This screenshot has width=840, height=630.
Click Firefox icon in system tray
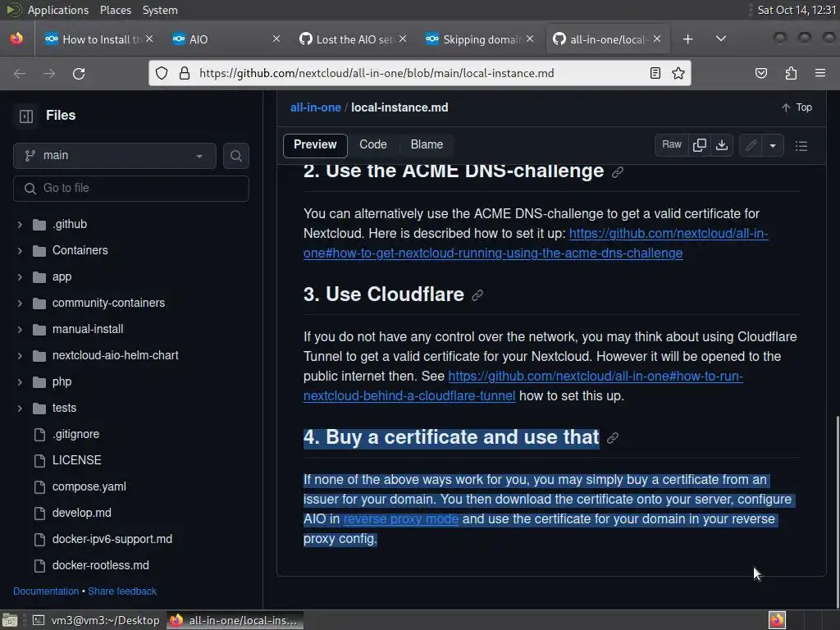point(777,620)
